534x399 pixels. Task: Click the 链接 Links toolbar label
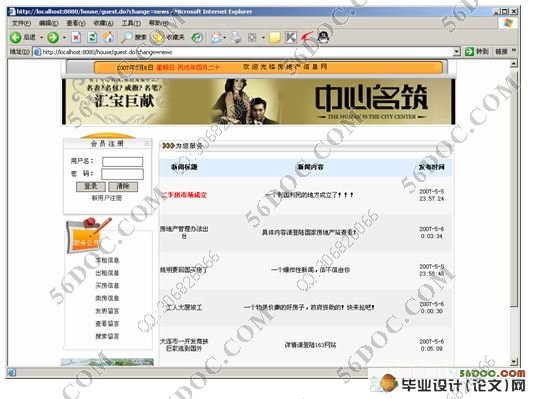501,52
